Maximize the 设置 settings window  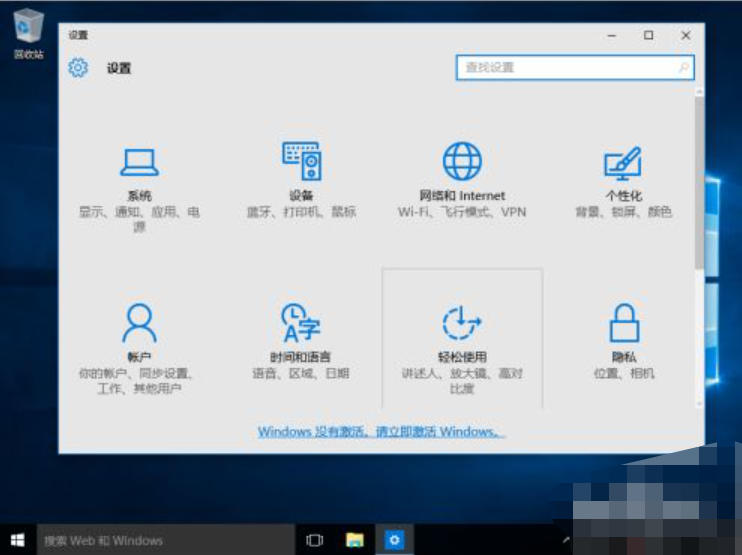648,35
